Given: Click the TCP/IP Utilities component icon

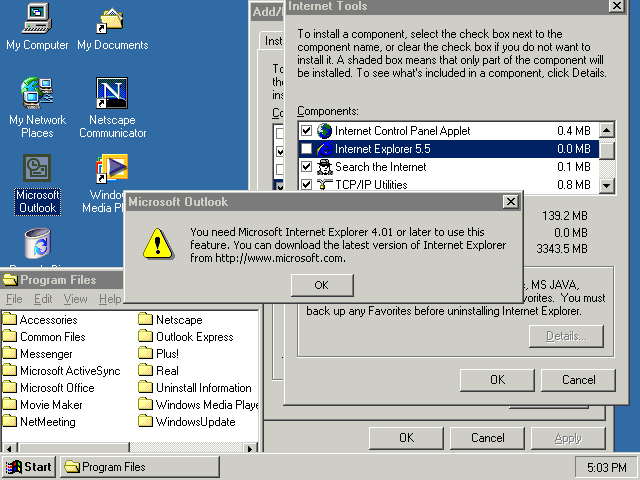Looking at the screenshot, I should [x=324, y=184].
